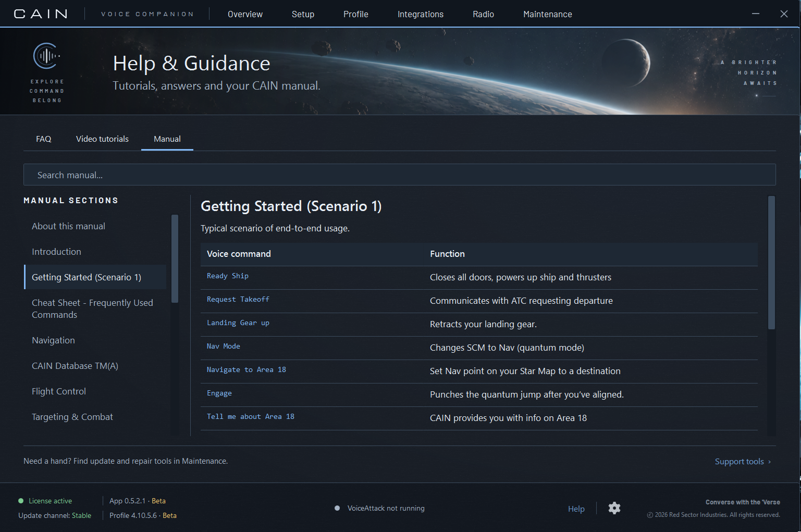
Task: Select the Manual tab
Action: pos(167,139)
